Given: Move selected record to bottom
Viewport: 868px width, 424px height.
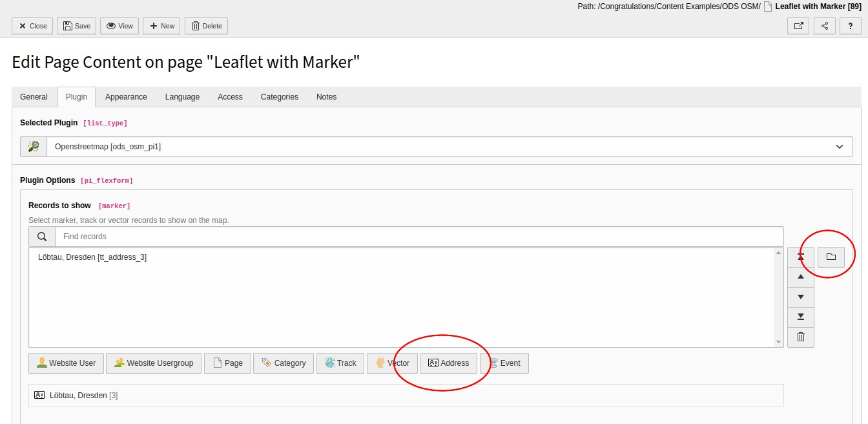Looking at the screenshot, I should click(x=801, y=317).
